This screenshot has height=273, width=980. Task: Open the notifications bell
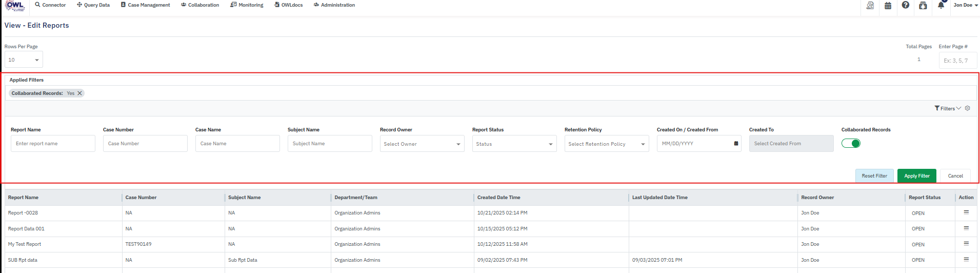[941, 5]
